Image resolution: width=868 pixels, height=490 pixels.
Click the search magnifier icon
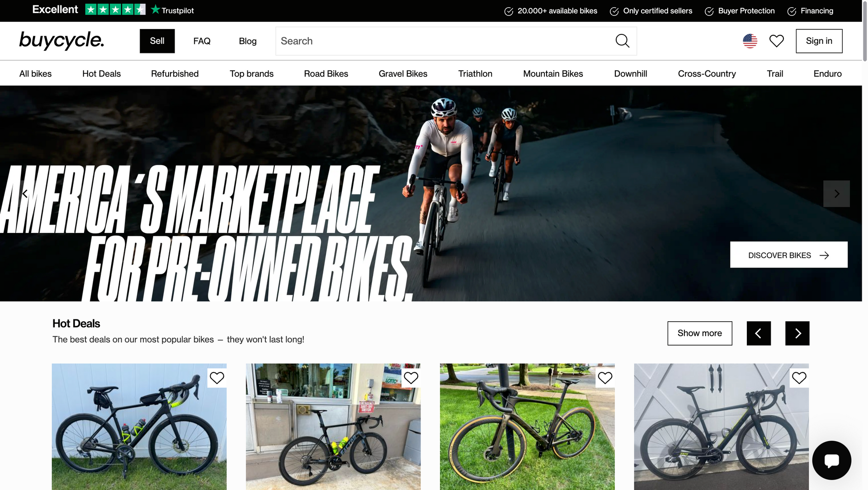coord(623,41)
